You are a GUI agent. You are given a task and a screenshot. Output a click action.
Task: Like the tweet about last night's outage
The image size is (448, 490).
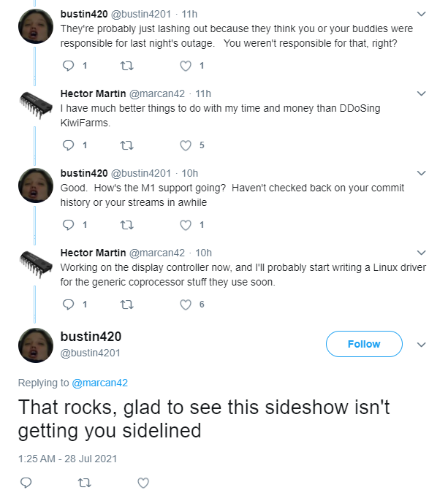pos(186,66)
